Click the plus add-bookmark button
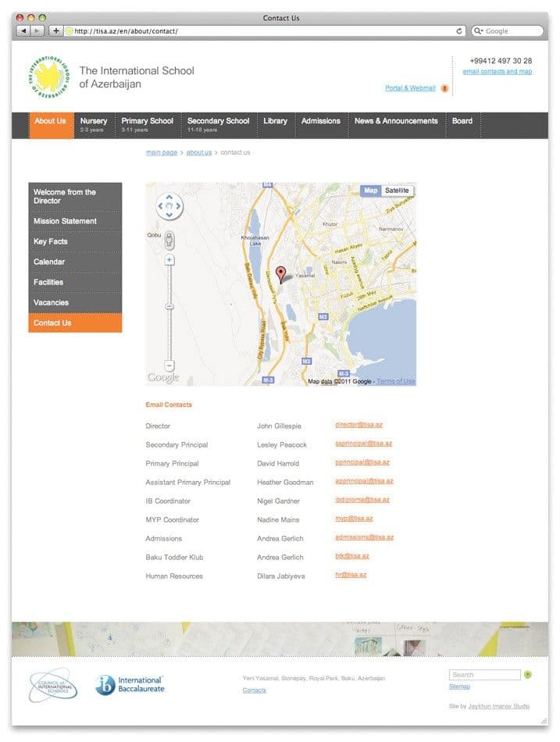 click(56, 30)
